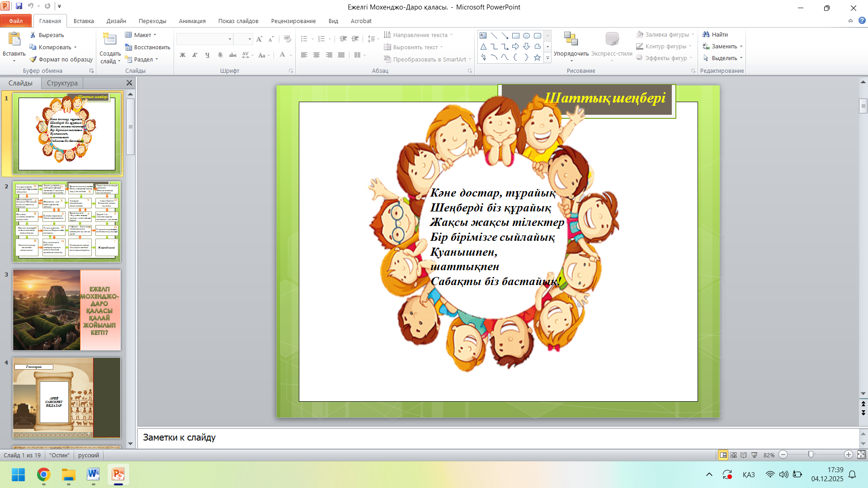Expand the Раздел section dropdown
The image size is (868, 488).
(144, 59)
